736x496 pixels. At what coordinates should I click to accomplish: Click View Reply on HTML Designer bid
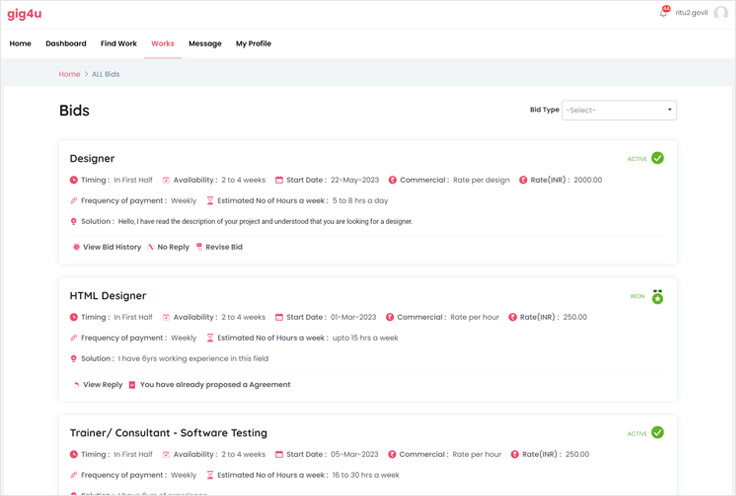[102, 384]
